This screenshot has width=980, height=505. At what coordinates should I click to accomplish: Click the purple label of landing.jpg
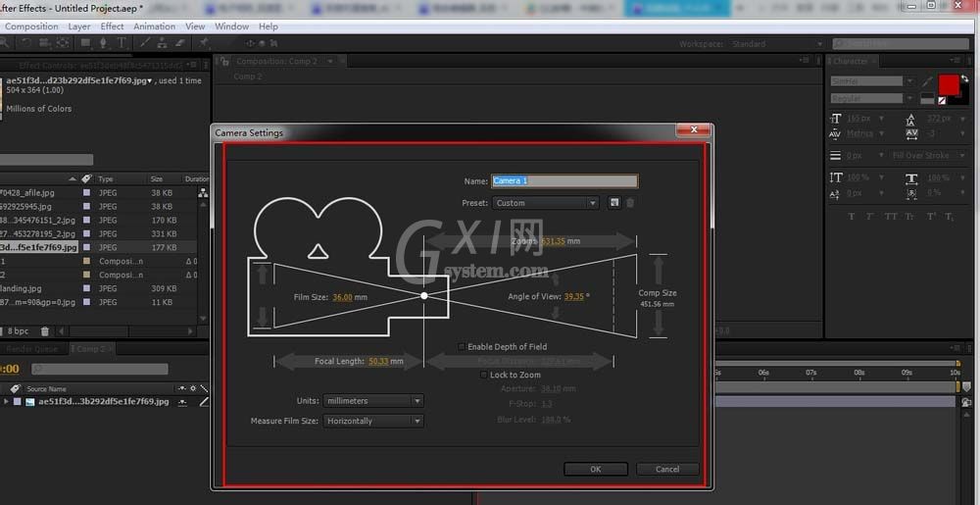[86, 288]
